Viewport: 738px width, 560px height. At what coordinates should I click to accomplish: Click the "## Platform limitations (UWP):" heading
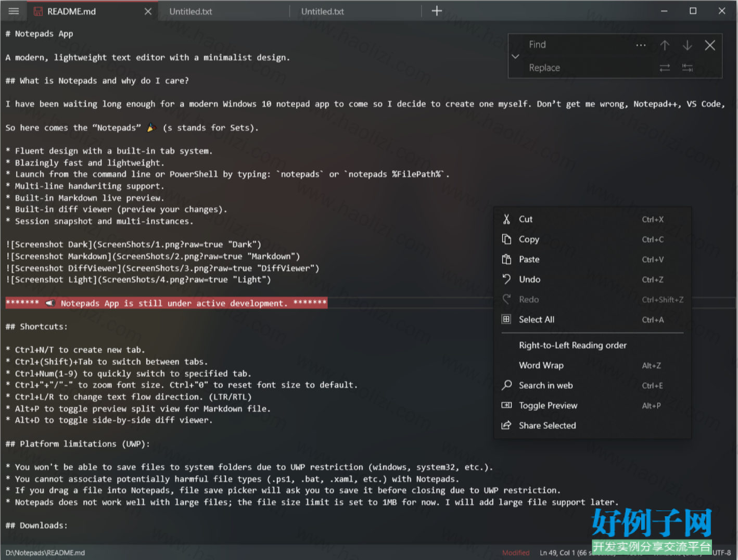78,444
